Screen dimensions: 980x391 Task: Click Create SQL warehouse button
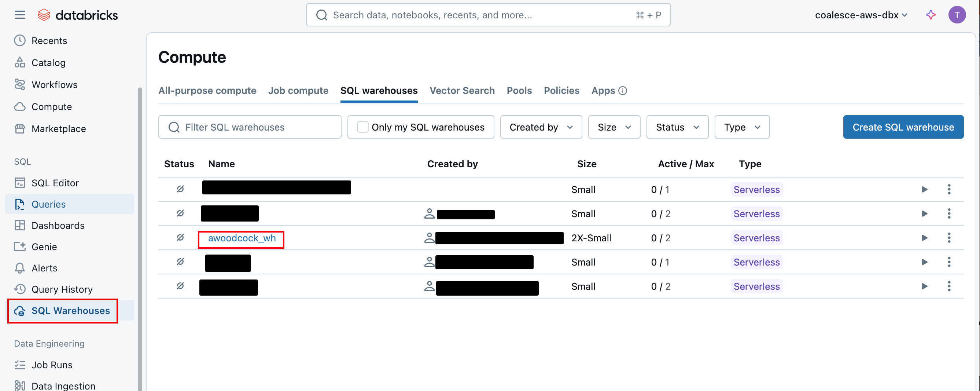(903, 127)
